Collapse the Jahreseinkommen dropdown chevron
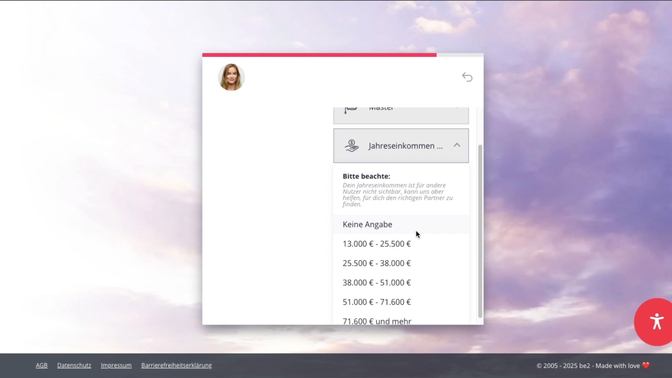This screenshot has height=378, width=672. 457,145
